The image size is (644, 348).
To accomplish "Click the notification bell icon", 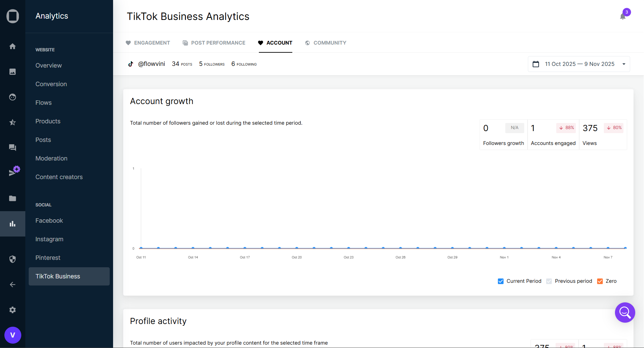I will coord(623,17).
